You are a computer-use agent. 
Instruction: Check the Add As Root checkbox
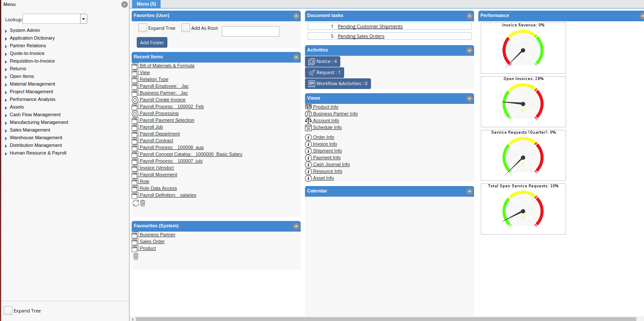tap(186, 28)
